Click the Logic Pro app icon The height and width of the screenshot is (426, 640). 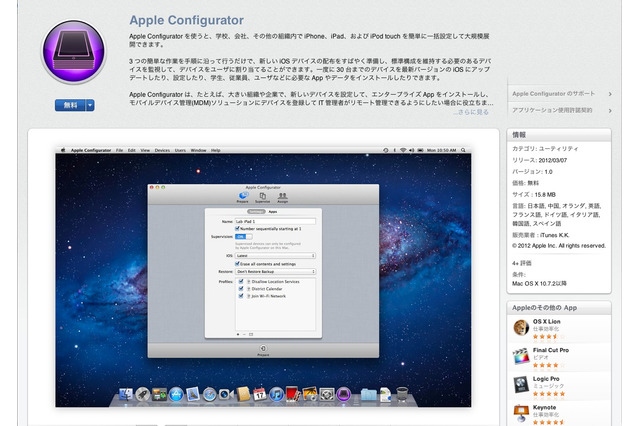pos(521,385)
